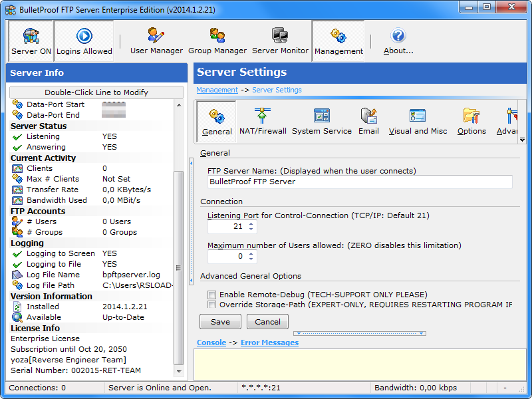Toggle the Server ON toolbar button
Screen dimensions: 532x399
[31, 41]
